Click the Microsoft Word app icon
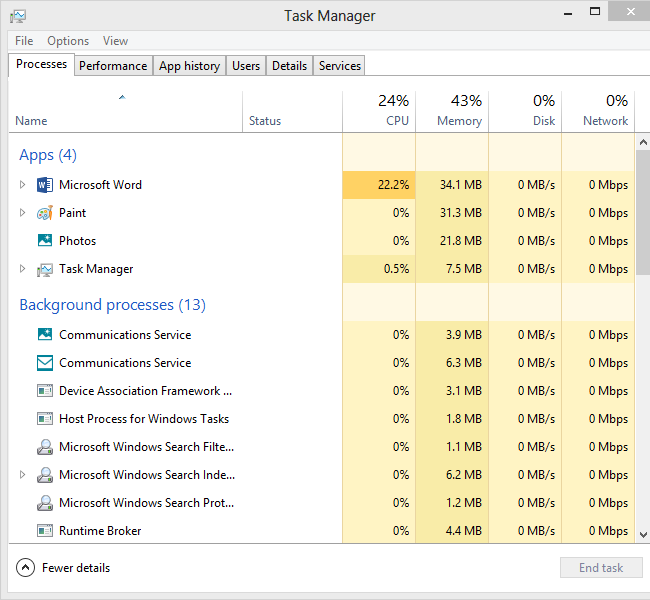 tap(45, 185)
